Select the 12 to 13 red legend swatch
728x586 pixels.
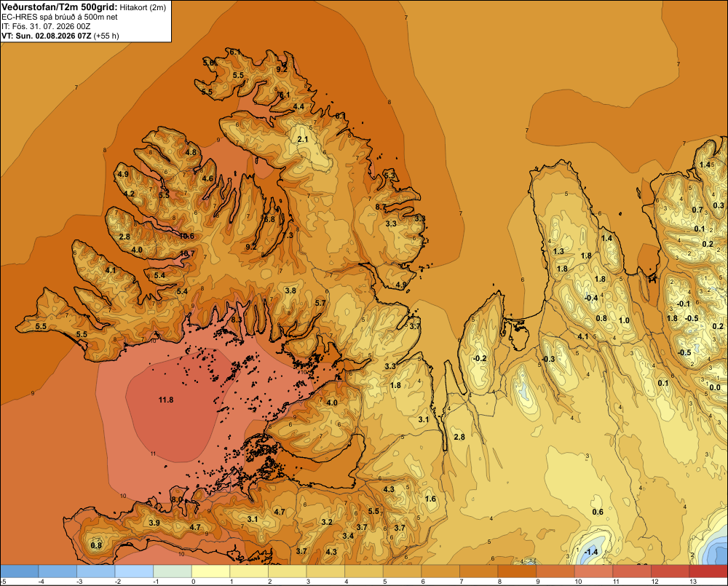tap(670, 571)
